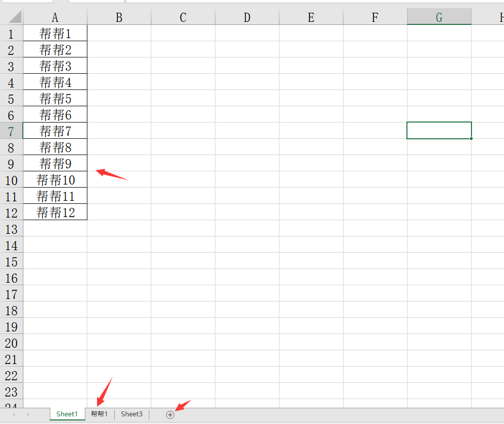Select row 6 header
The image size is (504, 424).
tap(11, 115)
